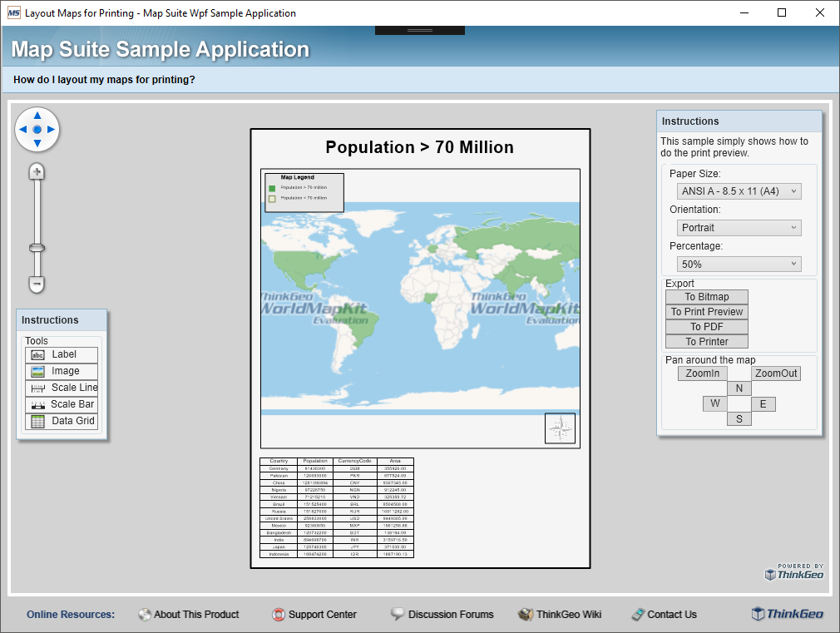Open the Paper Size dropdown

pos(739,191)
